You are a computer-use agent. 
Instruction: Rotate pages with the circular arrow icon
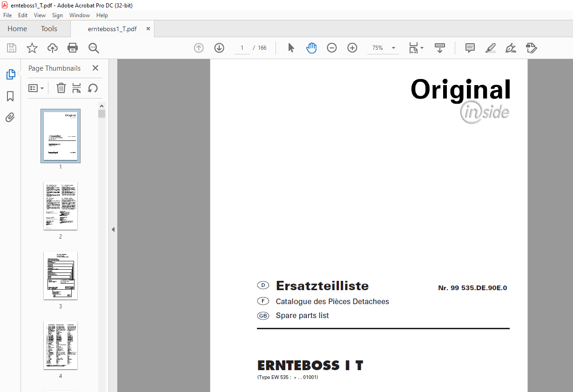click(93, 88)
